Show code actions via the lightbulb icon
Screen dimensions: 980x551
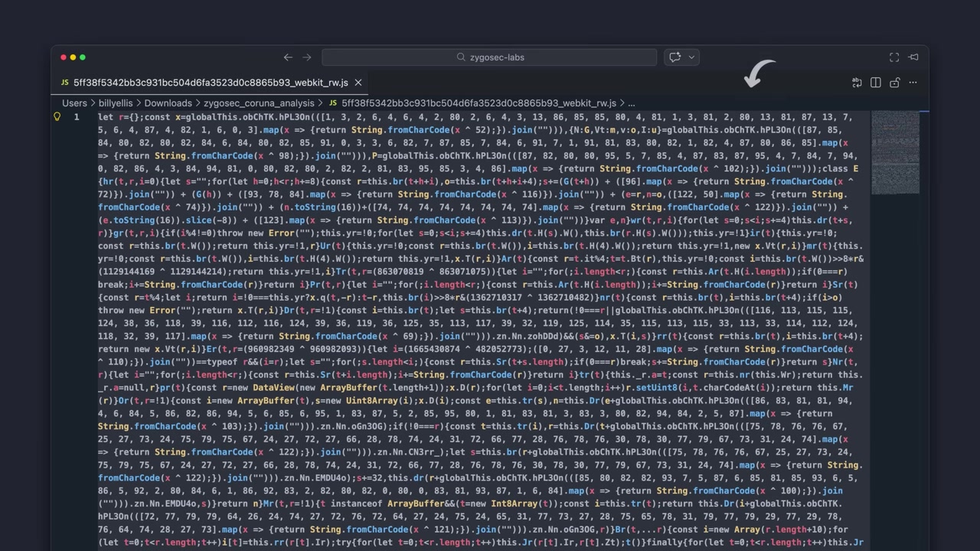tap(57, 117)
